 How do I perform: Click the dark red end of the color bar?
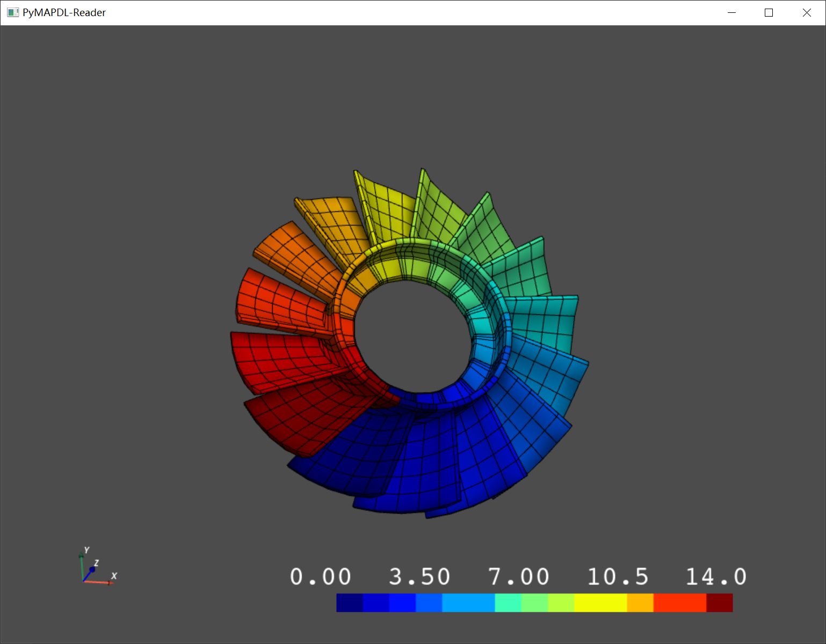coord(720,603)
